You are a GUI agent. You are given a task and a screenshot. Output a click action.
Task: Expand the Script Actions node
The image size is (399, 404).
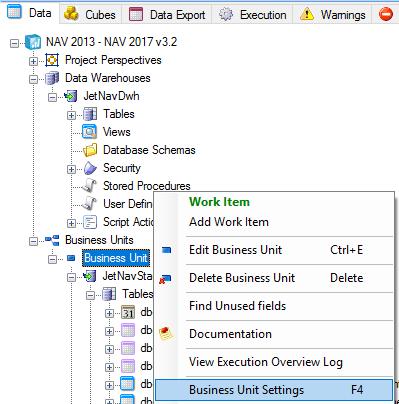tap(71, 223)
